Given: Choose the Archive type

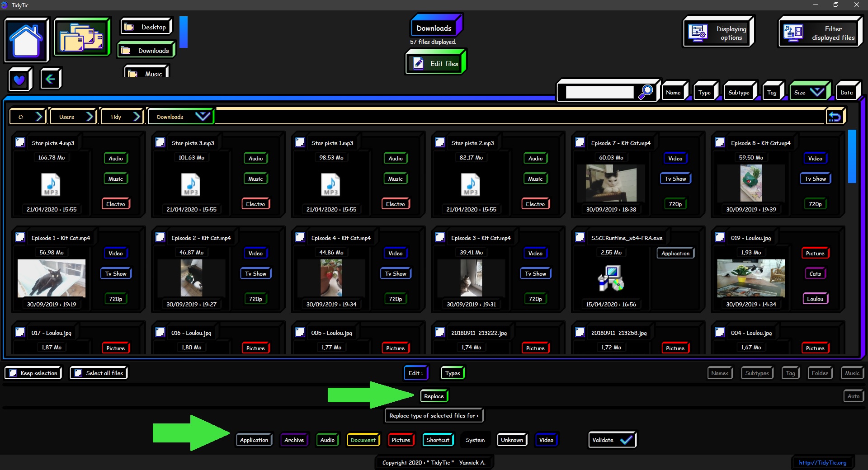Looking at the screenshot, I should tap(294, 440).
